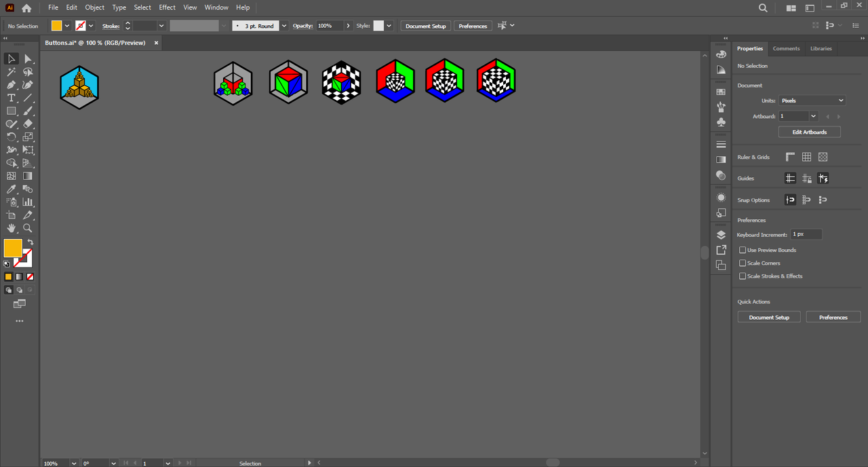Click the search magnifier in title bar
The width and height of the screenshot is (868, 467).
763,7
